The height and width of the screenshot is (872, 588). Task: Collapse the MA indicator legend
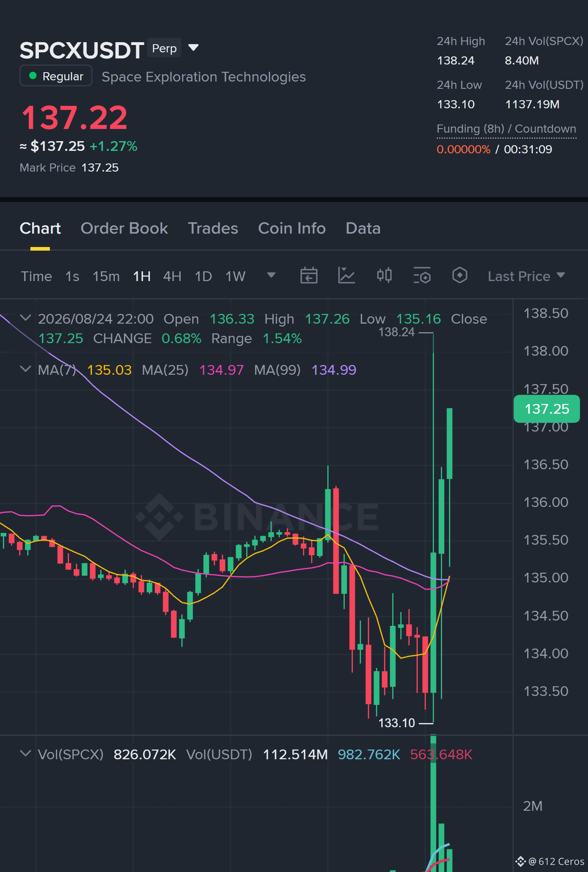(x=26, y=369)
